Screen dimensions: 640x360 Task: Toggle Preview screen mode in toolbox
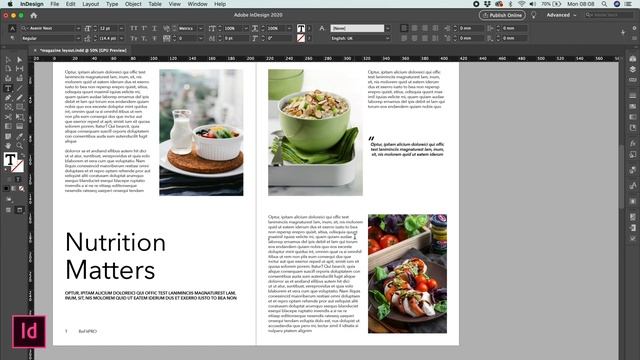pos(20,210)
